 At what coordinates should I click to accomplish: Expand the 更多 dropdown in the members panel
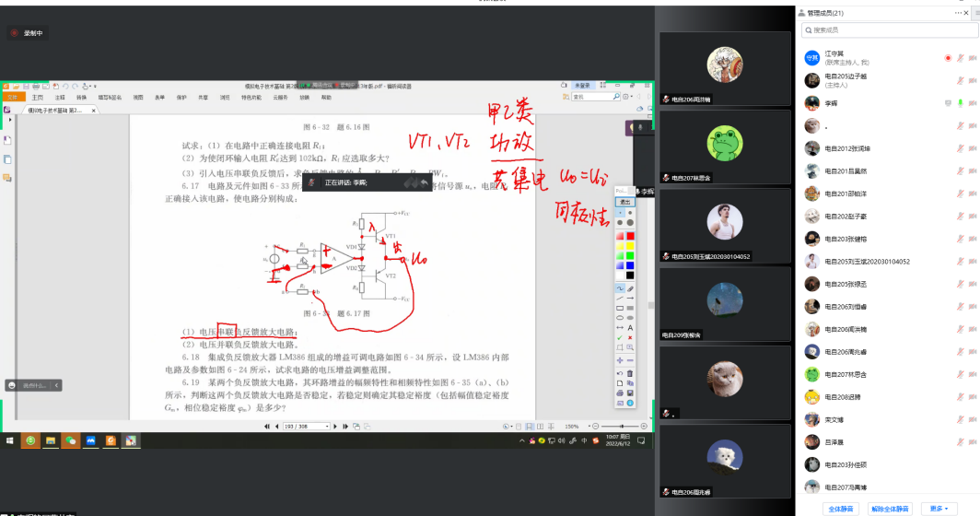[x=939, y=508]
